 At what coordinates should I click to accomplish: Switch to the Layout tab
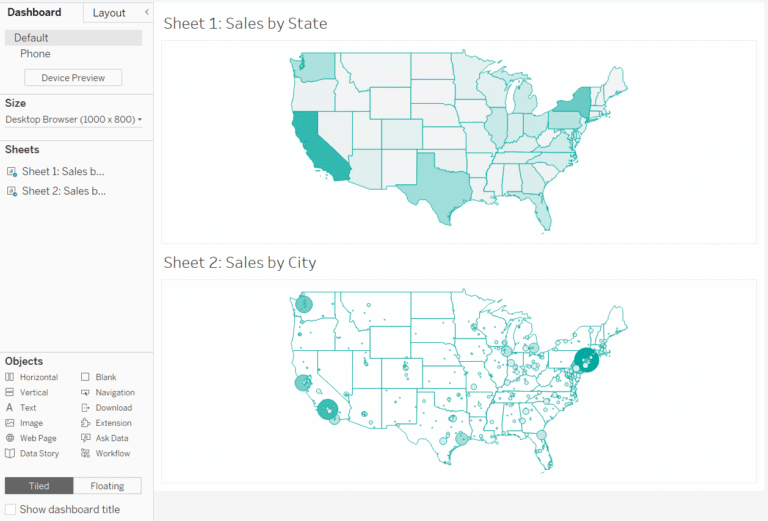pyautogui.click(x=108, y=13)
